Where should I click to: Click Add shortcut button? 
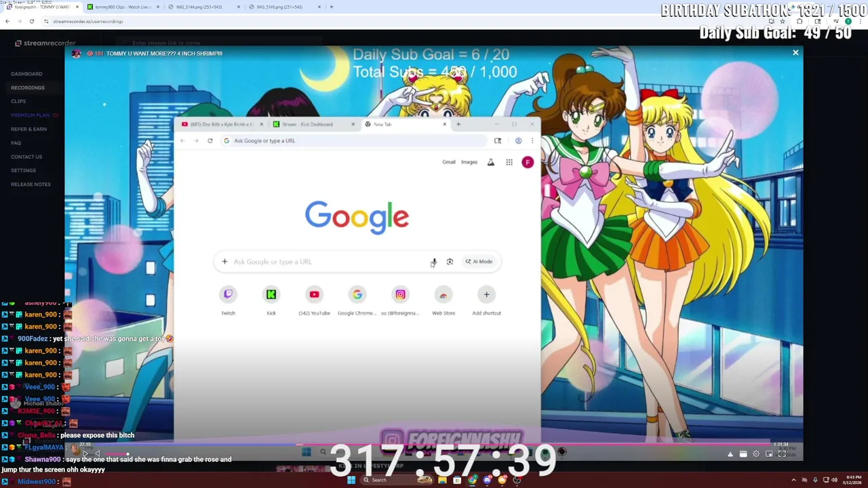coord(486,300)
